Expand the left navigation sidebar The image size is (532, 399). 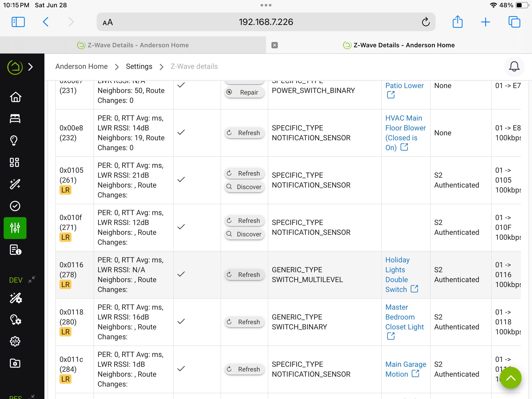click(x=31, y=67)
